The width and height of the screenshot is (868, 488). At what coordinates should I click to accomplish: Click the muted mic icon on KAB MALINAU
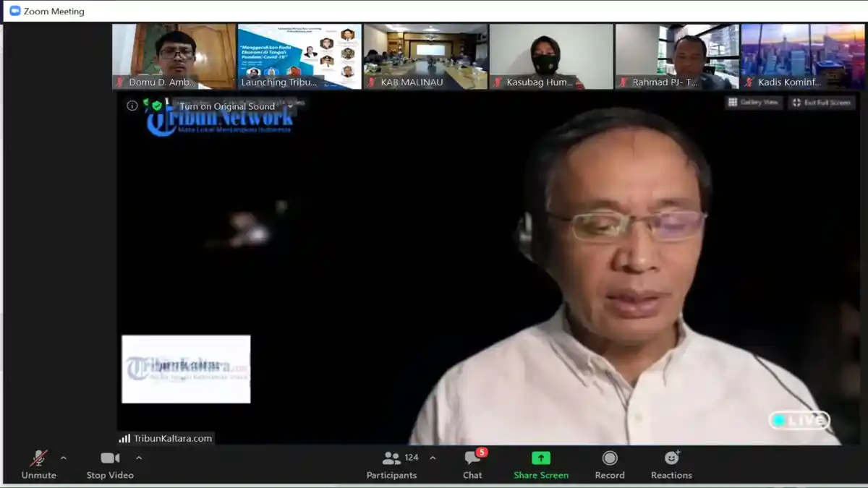tap(373, 82)
